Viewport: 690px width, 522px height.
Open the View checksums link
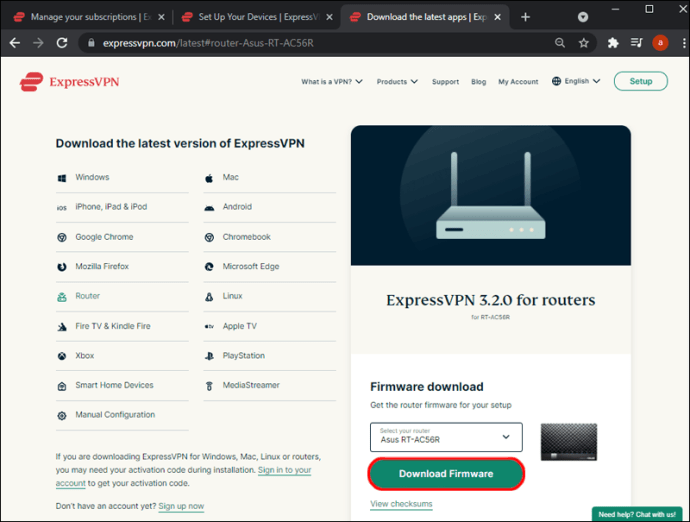401,504
